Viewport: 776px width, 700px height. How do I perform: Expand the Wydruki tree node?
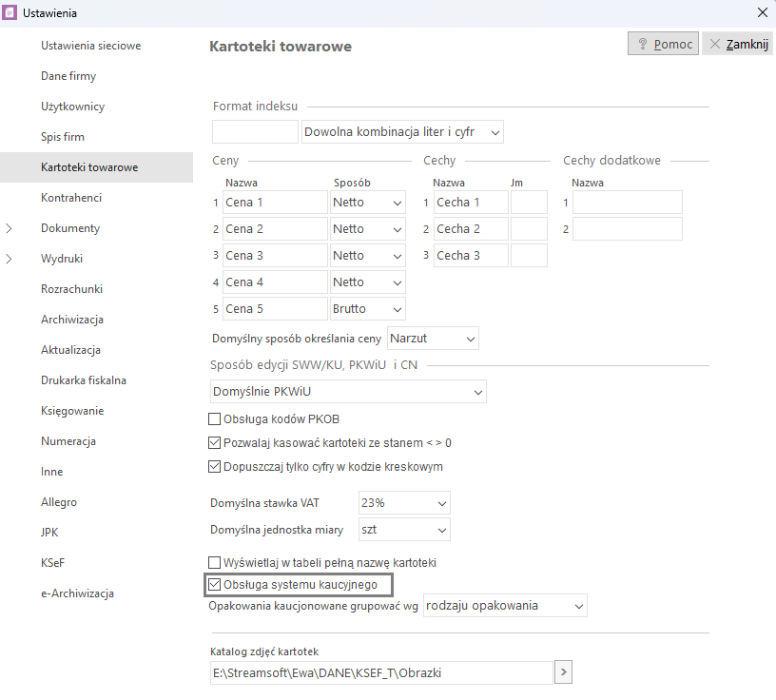coord(10,259)
